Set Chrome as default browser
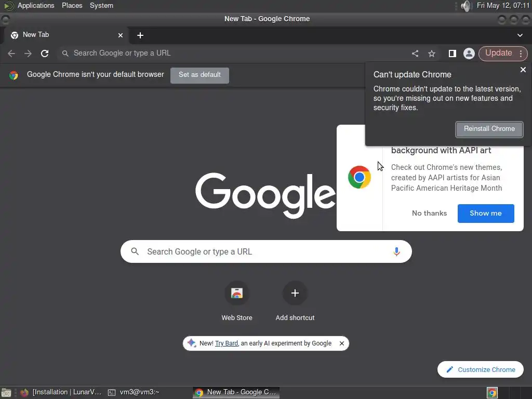The width and height of the screenshot is (532, 399). click(199, 75)
